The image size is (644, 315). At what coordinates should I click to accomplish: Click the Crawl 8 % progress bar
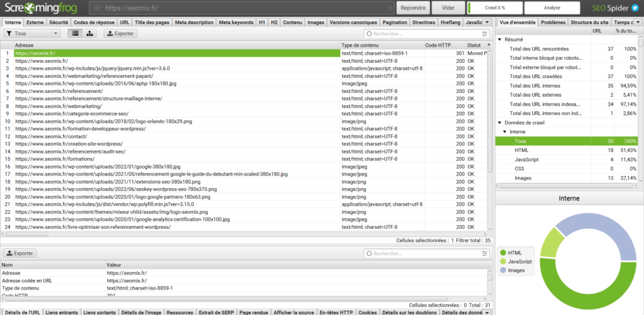click(494, 8)
